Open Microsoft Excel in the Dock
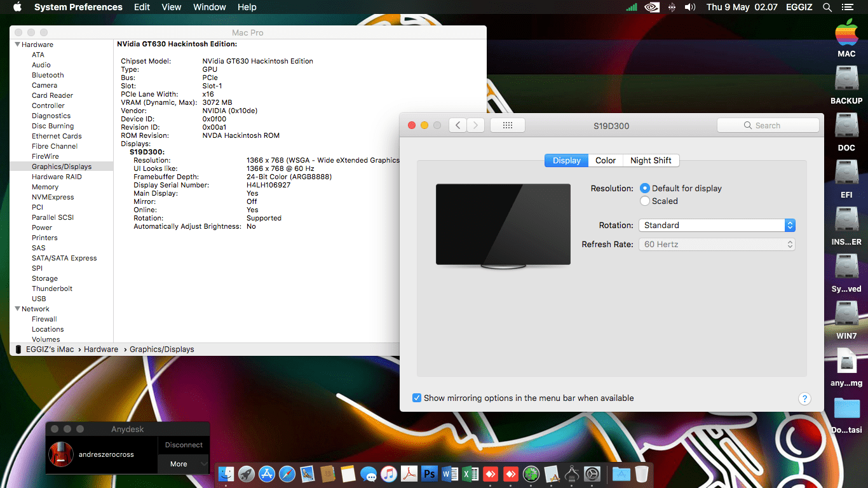Viewport: 868px width, 488px height. click(x=470, y=474)
